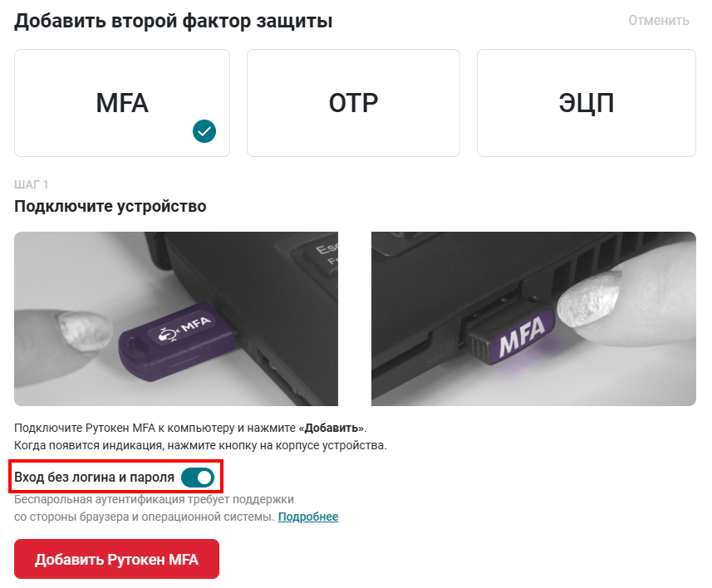Screen dimensions: 712x588
Task: Choose the ЭЦП factor card
Action: tap(587, 103)
